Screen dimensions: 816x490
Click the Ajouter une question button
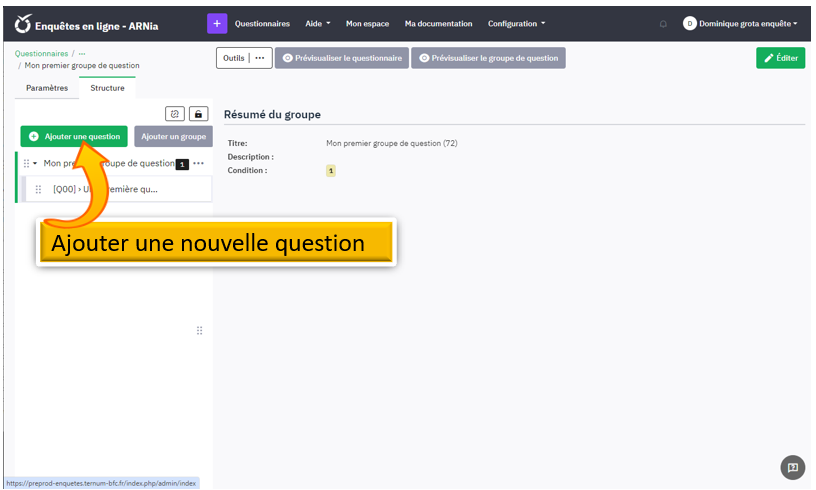click(74, 136)
